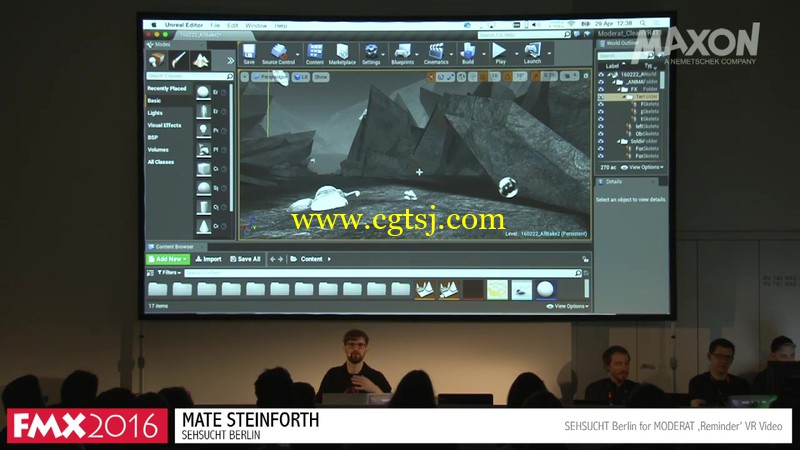Open the Window menu
Screen dimensions: 800x450
pos(256,25)
